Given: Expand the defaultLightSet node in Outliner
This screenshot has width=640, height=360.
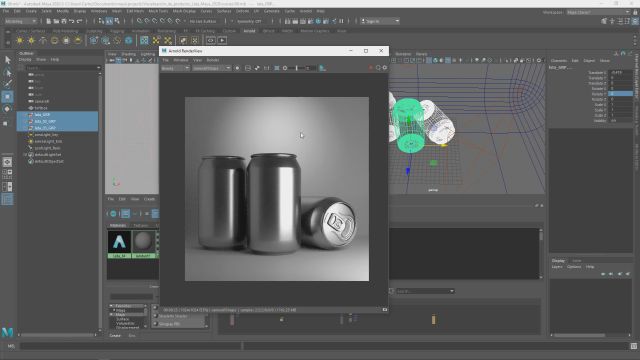Looking at the screenshot, I should 25,155.
